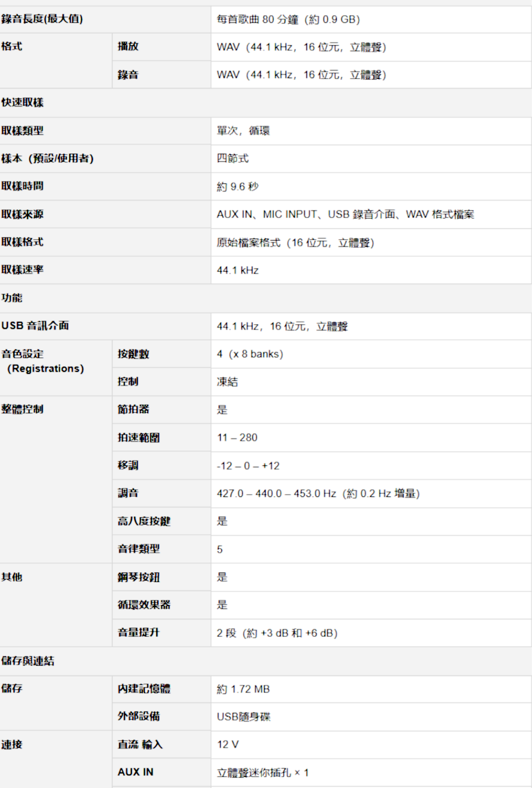Click the USB 音訊介面 row label

click(35, 326)
